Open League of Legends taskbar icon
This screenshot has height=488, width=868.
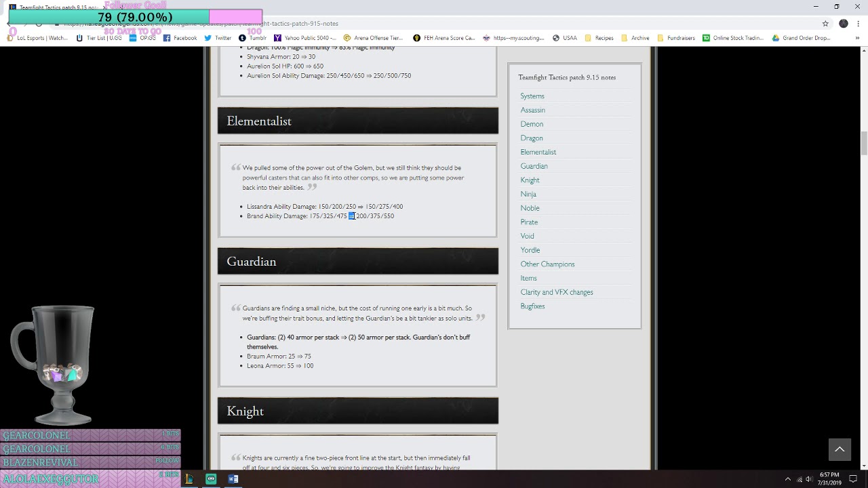click(x=189, y=479)
